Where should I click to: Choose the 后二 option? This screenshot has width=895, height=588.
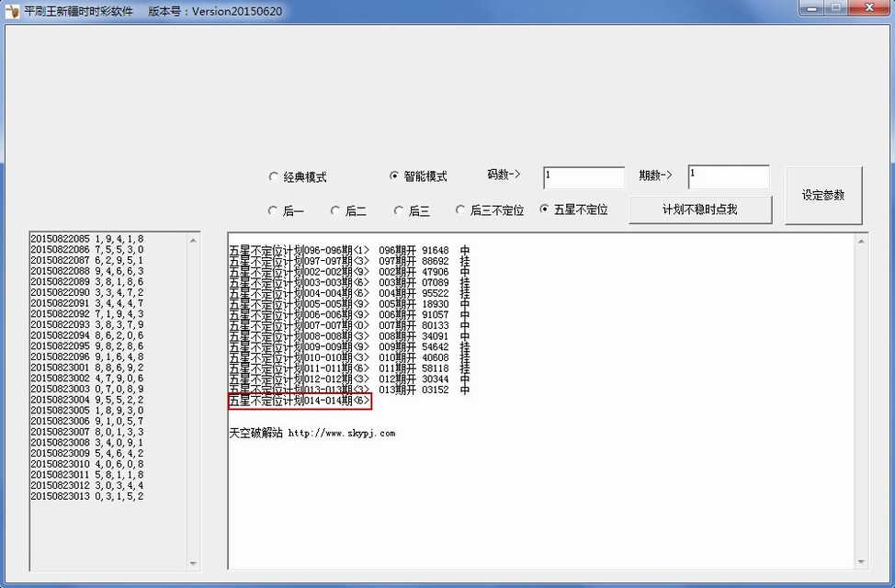(336, 210)
